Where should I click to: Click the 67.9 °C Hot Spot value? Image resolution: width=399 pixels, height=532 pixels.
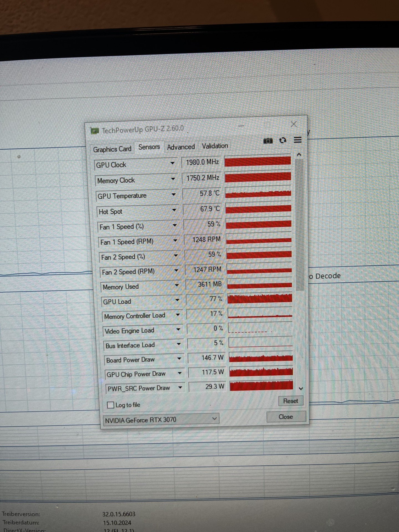tap(210, 209)
